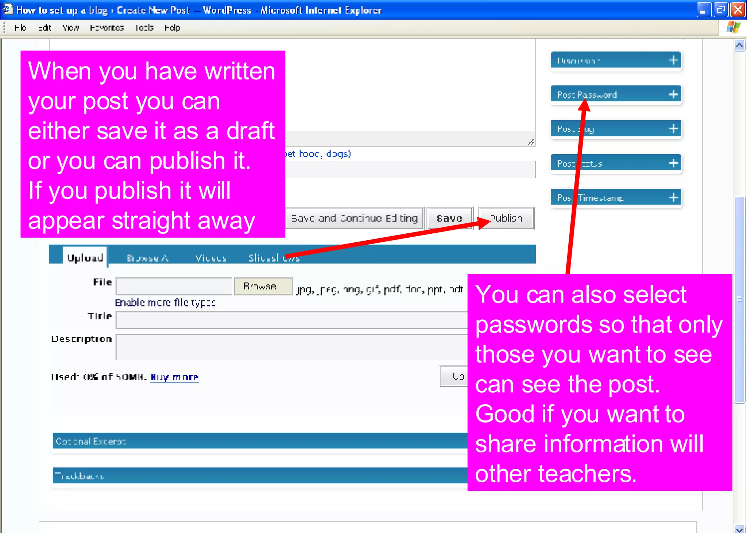
Task: Click the scrollbar down arrow
Action: coord(739,530)
